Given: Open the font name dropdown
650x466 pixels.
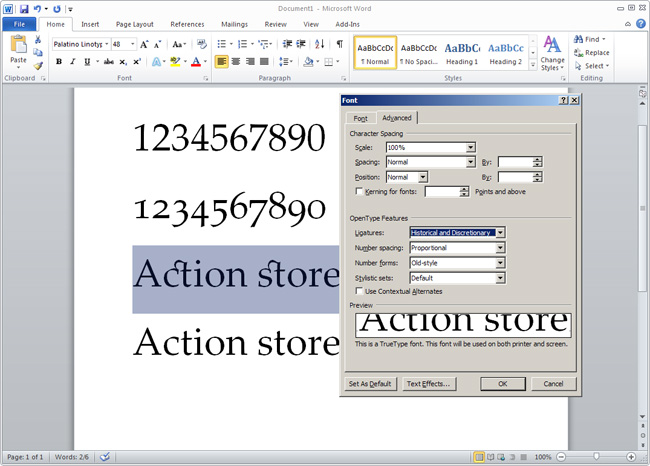Looking at the screenshot, I should pyautogui.click(x=107, y=44).
